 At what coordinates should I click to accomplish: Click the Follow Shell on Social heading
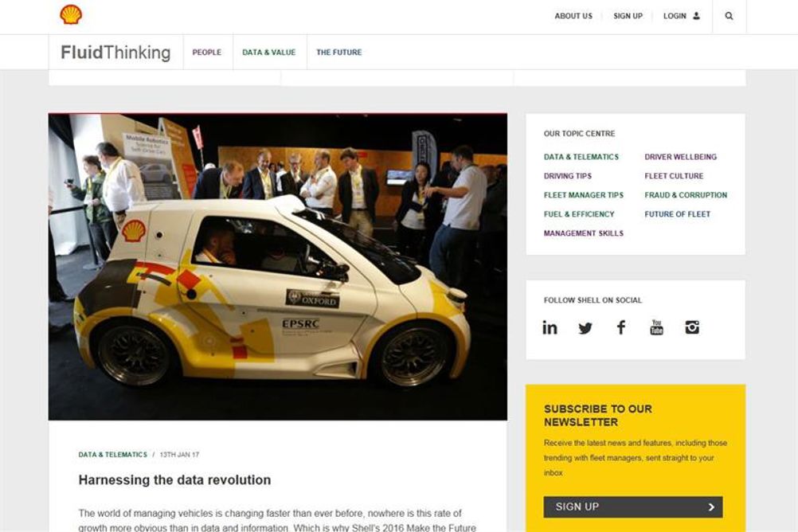click(593, 300)
